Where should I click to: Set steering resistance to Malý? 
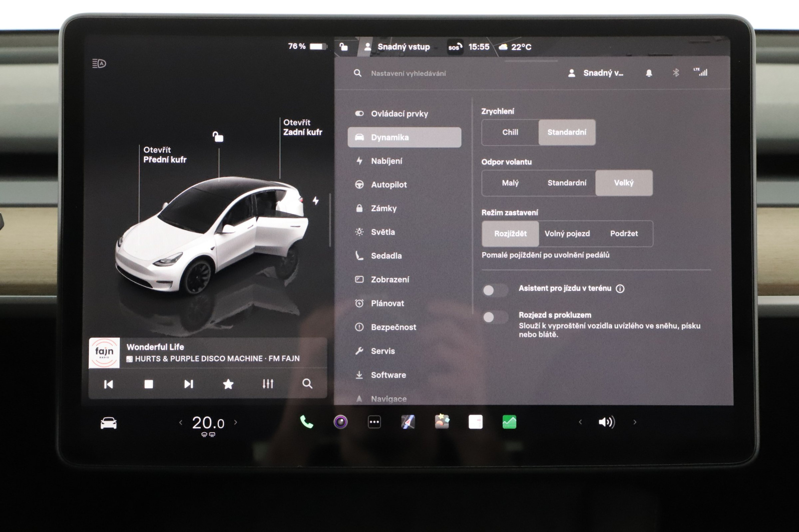click(x=510, y=183)
